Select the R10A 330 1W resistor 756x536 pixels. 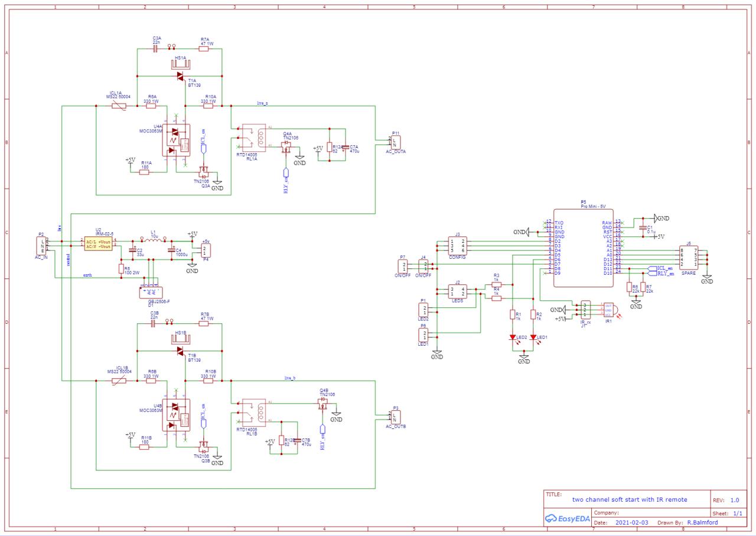click(208, 106)
